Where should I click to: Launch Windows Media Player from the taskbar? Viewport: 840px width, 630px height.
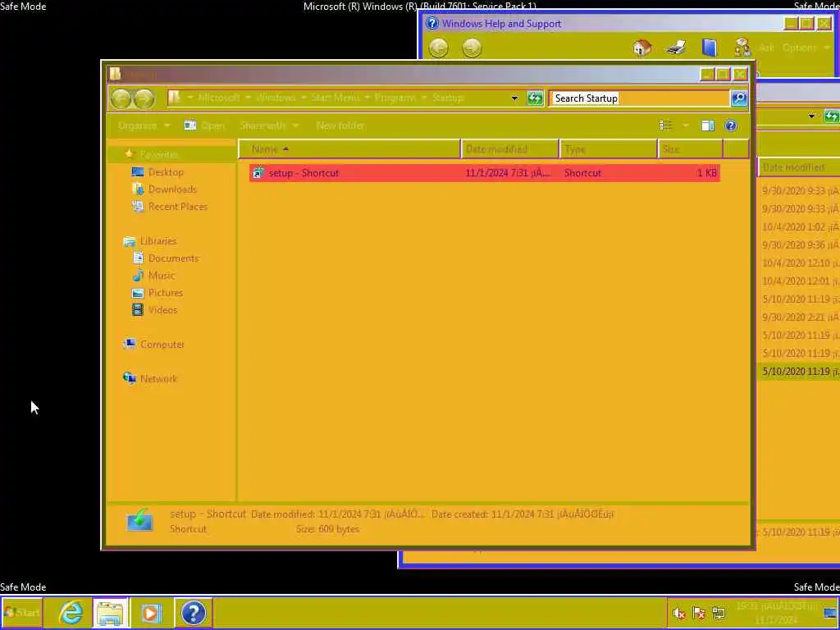coord(151,612)
